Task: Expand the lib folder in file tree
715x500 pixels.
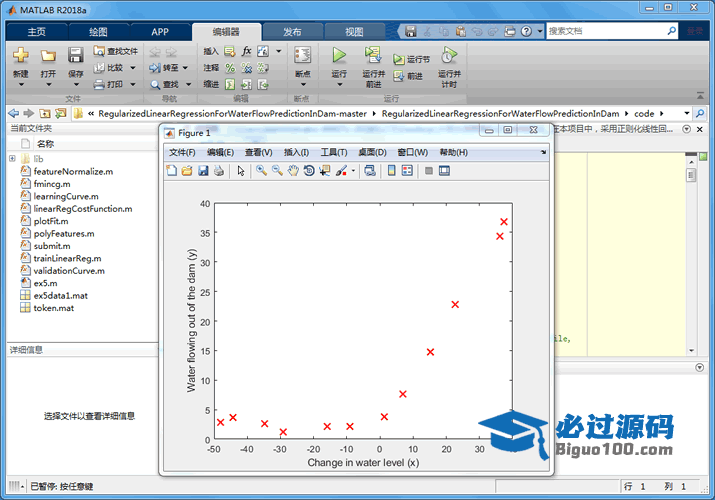Action: click(x=12, y=159)
